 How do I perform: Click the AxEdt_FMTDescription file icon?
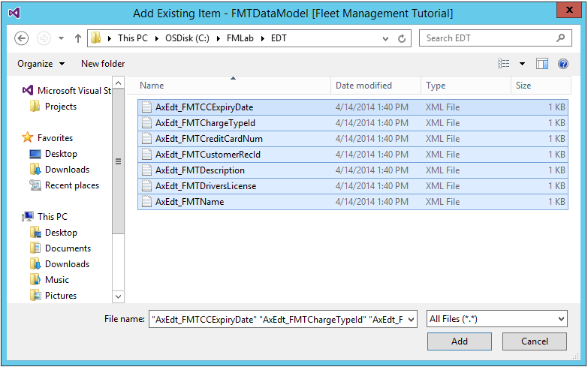click(x=146, y=170)
